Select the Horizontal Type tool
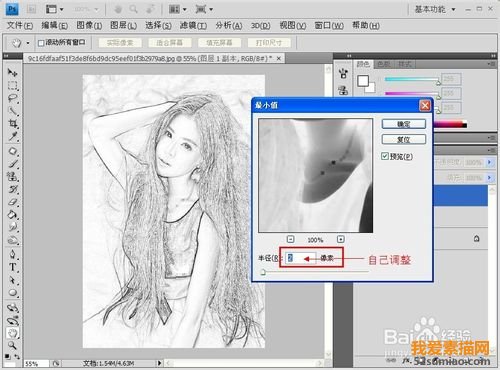This screenshot has width=500, height=370. point(12,267)
